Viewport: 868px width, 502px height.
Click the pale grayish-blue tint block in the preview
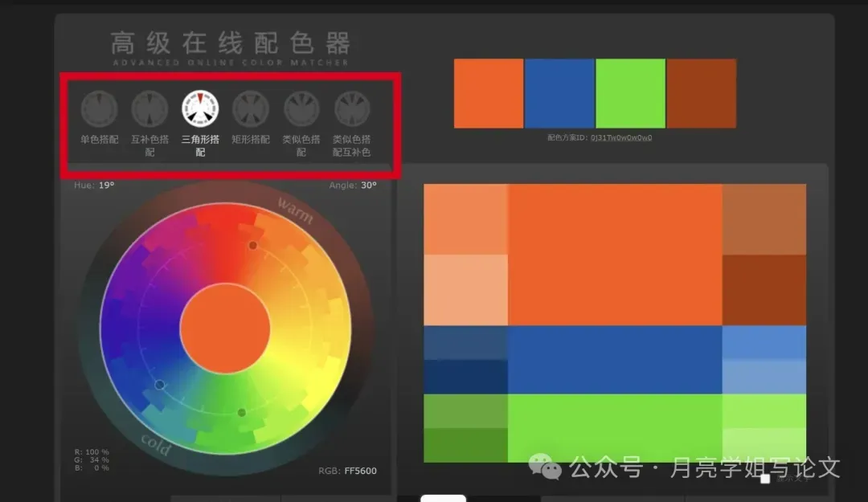[x=764, y=377]
